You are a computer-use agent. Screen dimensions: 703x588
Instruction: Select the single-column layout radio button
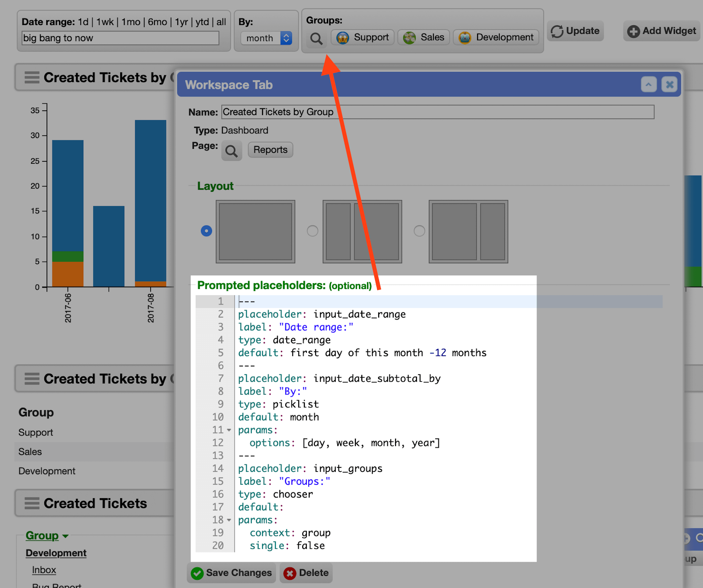tap(206, 231)
